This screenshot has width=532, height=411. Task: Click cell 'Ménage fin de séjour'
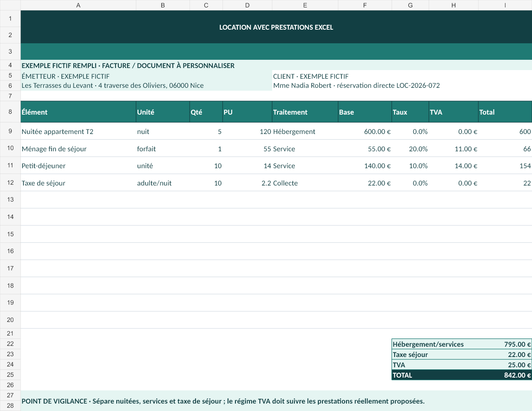[x=78, y=148]
